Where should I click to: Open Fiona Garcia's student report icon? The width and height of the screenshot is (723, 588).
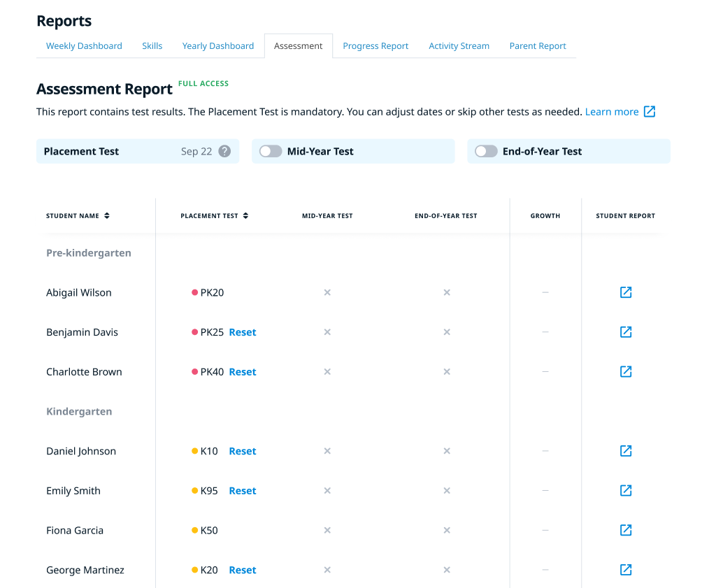(626, 531)
